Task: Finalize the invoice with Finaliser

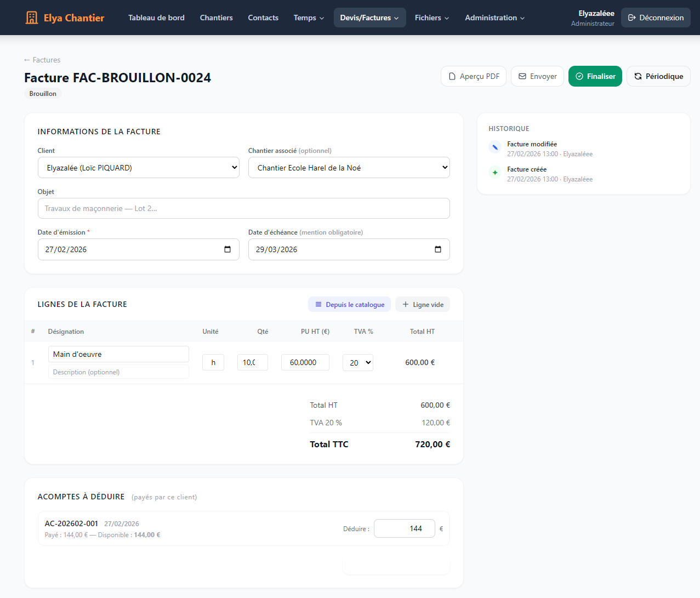Action: (x=595, y=76)
